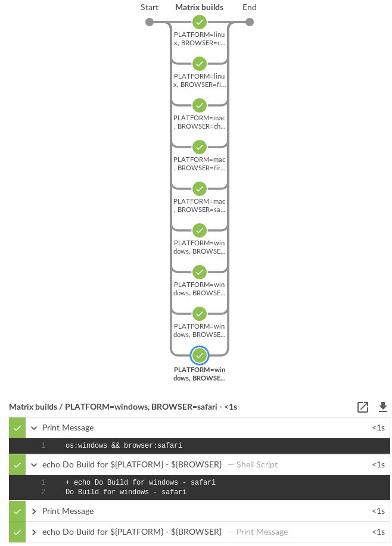Collapse the expanded Shell Script echo step
392x546 pixels.
[34, 464]
